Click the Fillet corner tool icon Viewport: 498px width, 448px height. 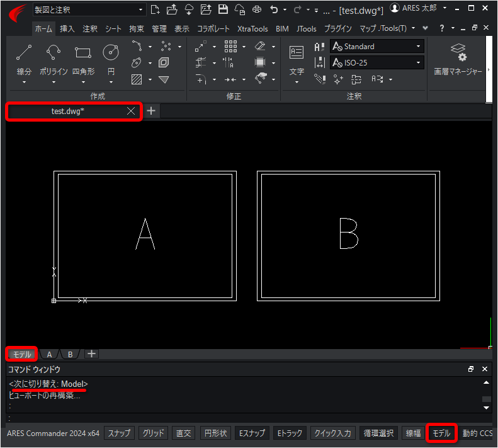click(201, 79)
